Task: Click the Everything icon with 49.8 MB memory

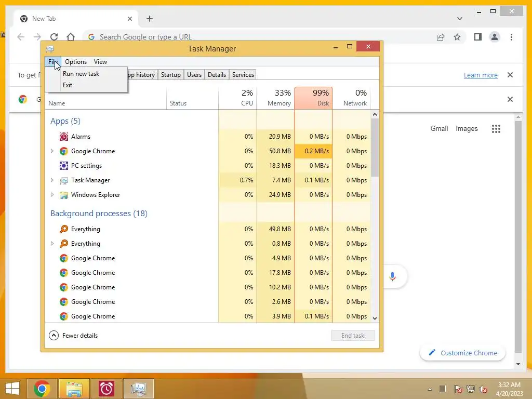Action: click(63, 229)
